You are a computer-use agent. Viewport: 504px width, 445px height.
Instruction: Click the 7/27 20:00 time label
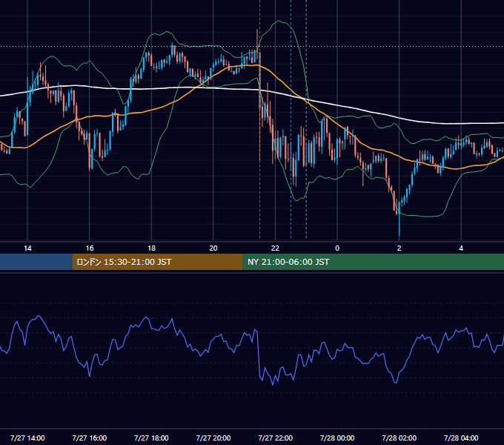[x=213, y=438]
